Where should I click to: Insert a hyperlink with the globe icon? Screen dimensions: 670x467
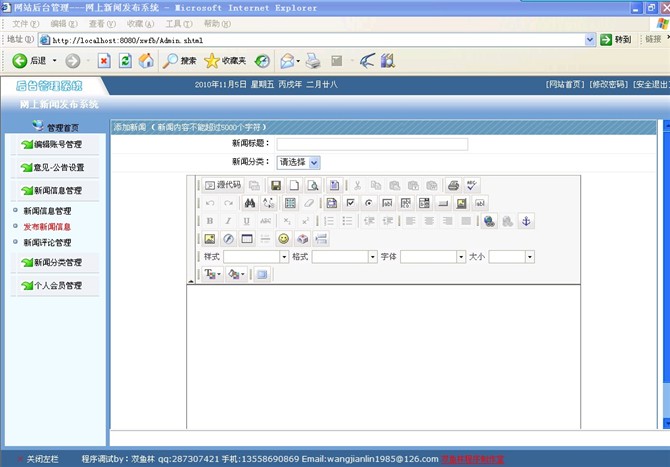click(x=489, y=221)
